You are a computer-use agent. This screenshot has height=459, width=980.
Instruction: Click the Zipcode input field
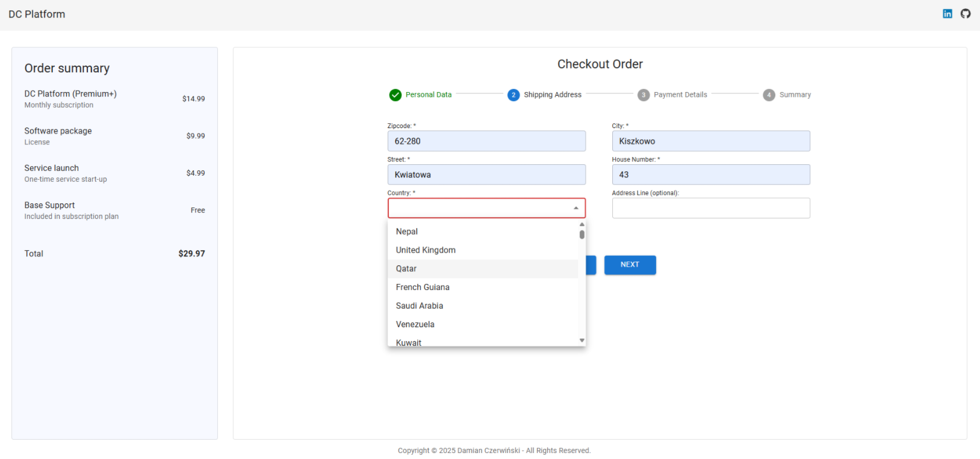tap(486, 141)
